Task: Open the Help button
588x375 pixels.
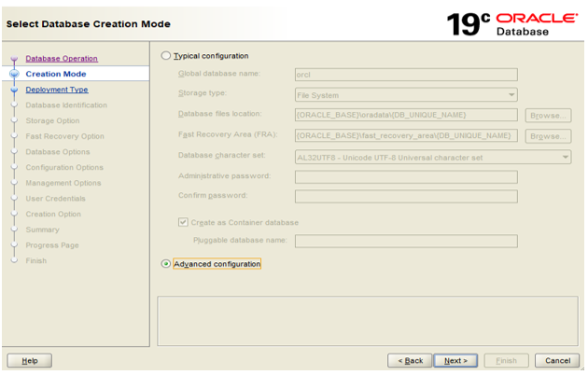Action: coord(30,360)
